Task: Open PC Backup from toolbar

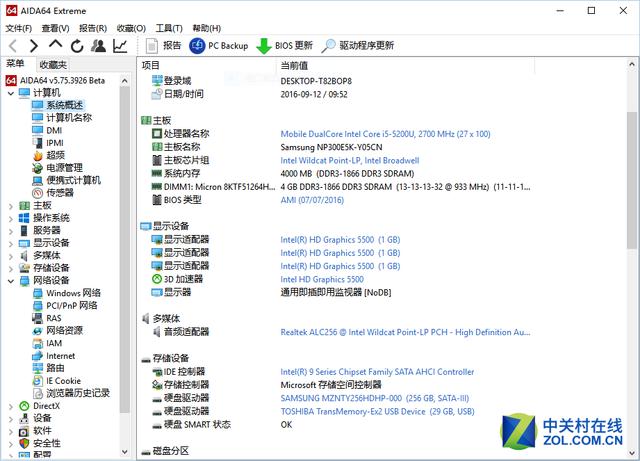Action: coord(219,45)
